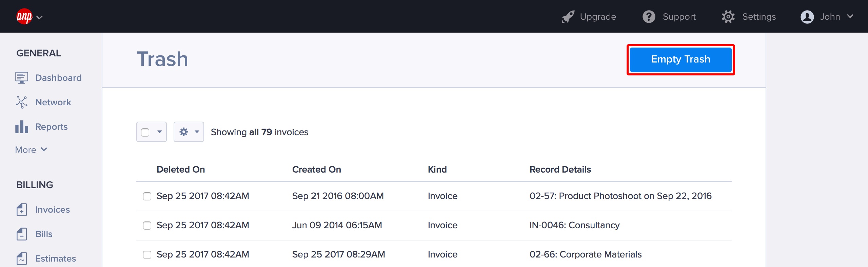Click the red app logo icon
The width and height of the screenshot is (868, 267).
pos(24,16)
